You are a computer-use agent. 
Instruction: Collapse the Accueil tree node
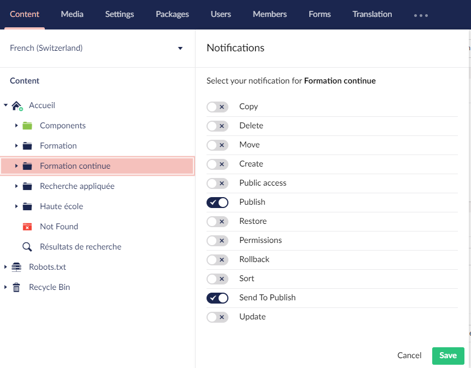5,105
